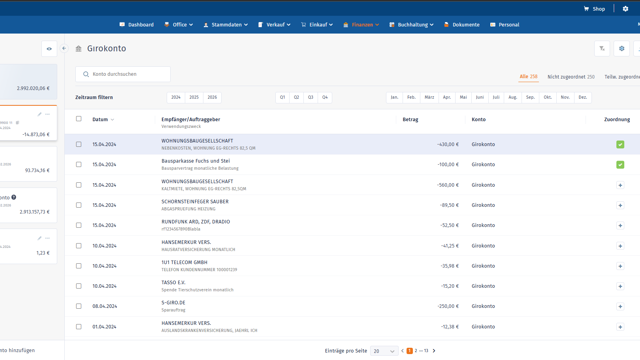Open more options on 1,23 € card
The height and width of the screenshot is (360, 640).
tap(47, 238)
